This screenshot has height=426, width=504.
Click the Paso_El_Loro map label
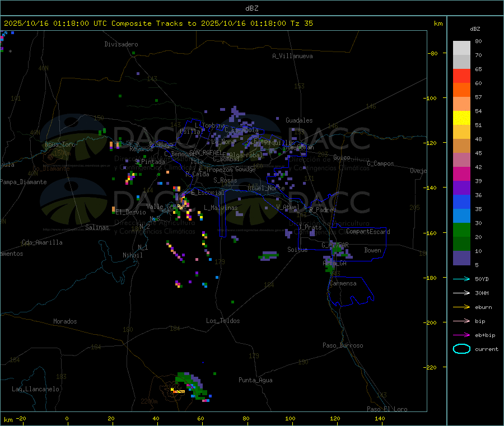tap(388, 409)
